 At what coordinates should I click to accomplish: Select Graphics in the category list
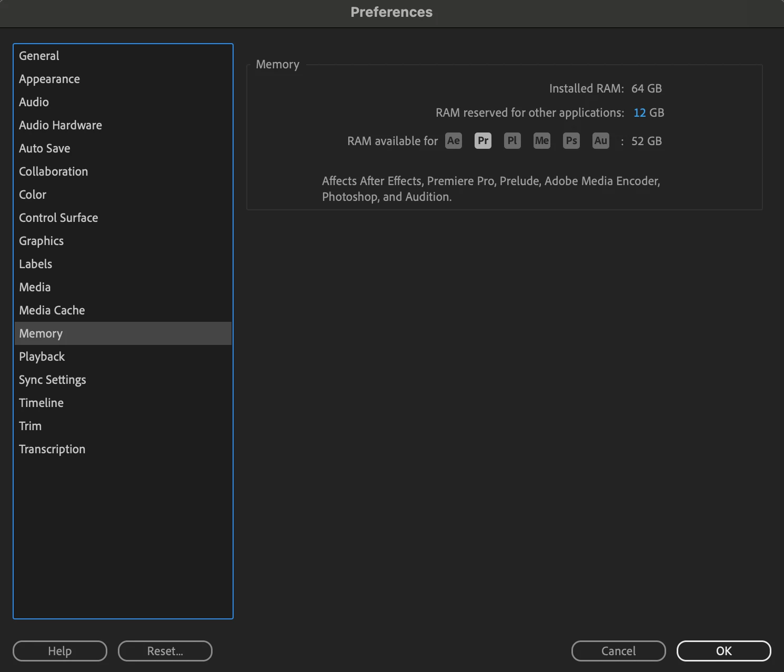click(x=123, y=241)
